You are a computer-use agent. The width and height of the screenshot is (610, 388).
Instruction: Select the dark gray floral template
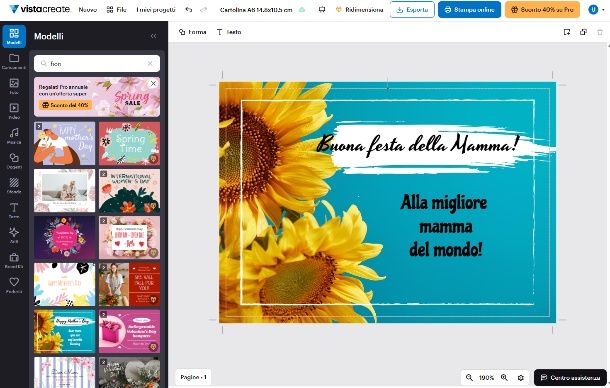click(129, 372)
